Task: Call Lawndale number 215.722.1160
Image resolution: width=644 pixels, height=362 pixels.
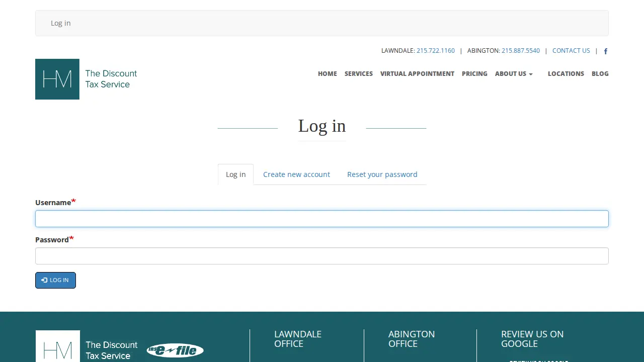Action: 436,51
